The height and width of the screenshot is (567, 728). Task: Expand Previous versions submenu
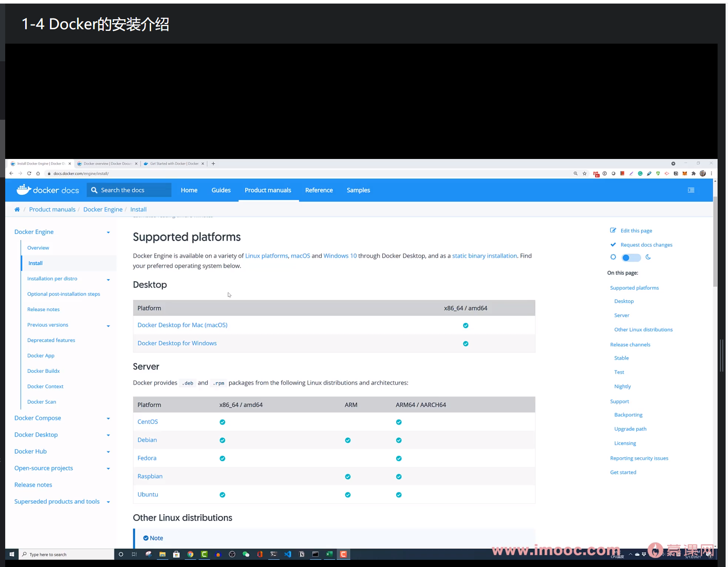[108, 326]
